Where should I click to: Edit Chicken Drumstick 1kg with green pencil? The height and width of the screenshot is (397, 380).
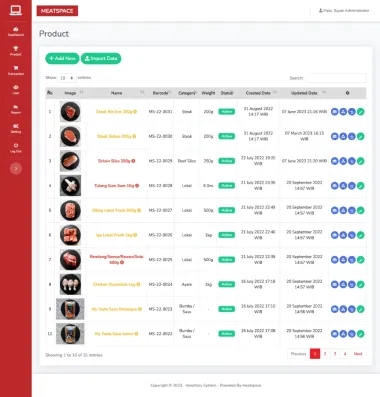coord(360,284)
